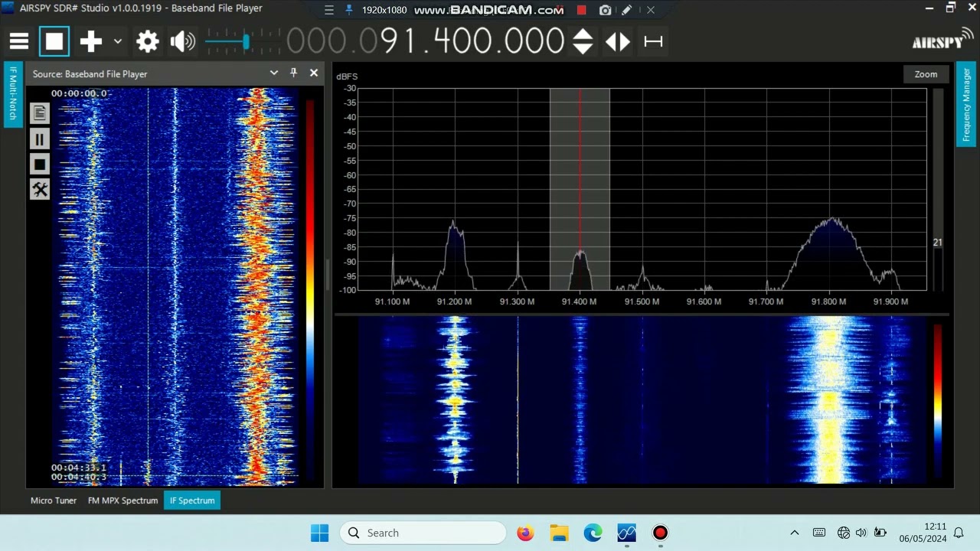Open network settings from globe icon
The image size is (980, 551).
(x=844, y=533)
